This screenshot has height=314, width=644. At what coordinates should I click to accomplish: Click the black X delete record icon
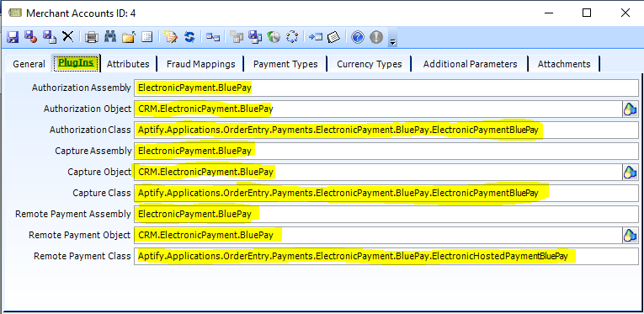coord(68,37)
